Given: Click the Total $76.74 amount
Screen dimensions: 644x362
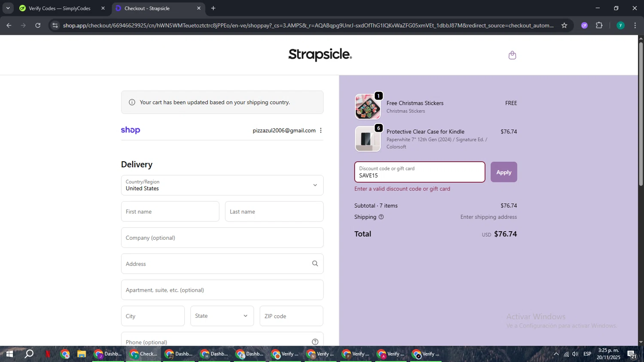Looking at the screenshot, I should click(505, 234).
